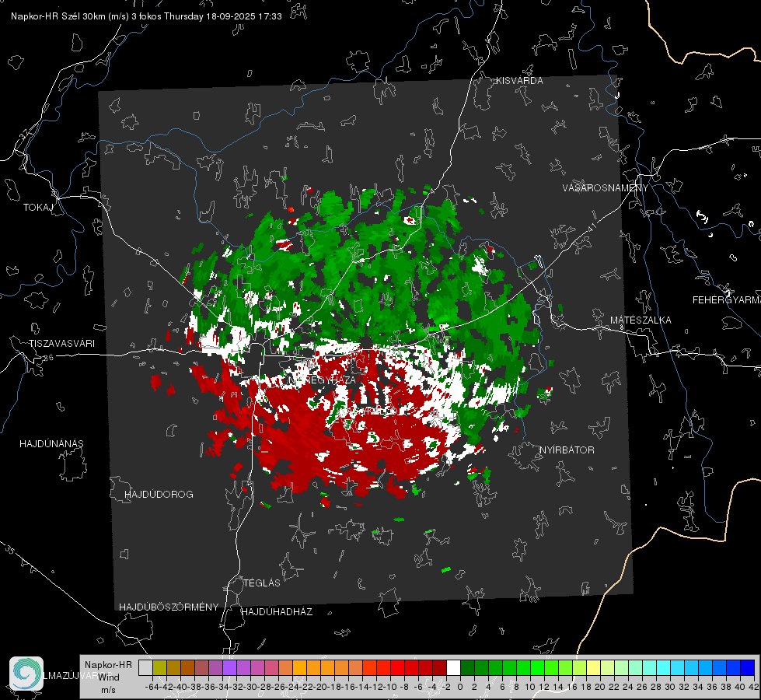The width and height of the screenshot is (761, 700).
Task: Select the KISVÁRDA city label
Action: [x=519, y=81]
